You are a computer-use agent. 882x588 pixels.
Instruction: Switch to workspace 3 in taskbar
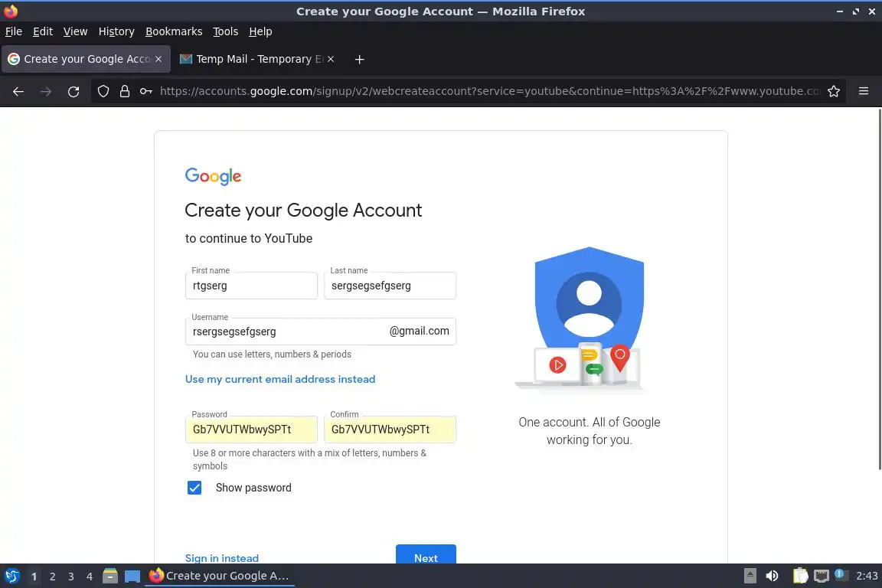coord(71,577)
